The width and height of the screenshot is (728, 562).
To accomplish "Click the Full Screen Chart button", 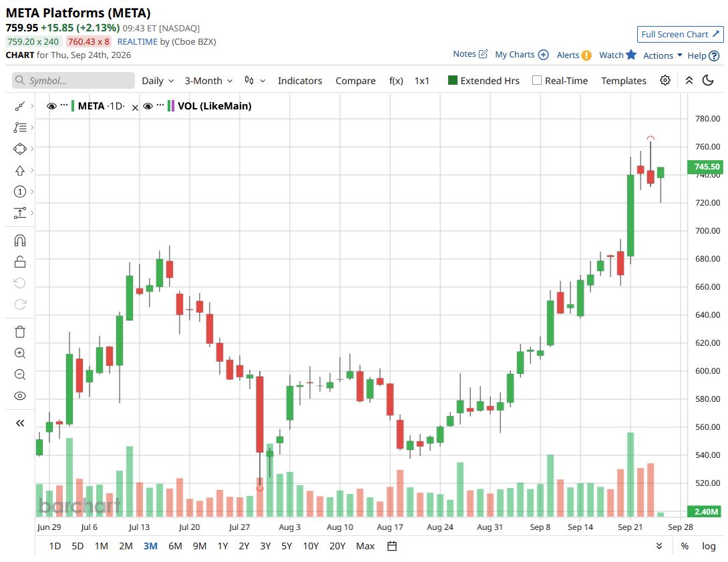I will pyautogui.click(x=680, y=34).
